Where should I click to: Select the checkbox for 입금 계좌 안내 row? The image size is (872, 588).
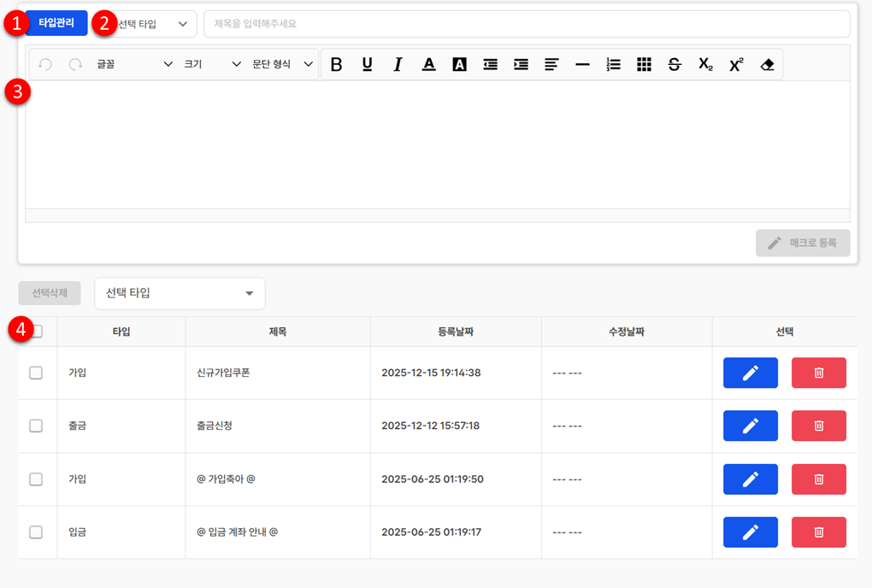[36, 532]
